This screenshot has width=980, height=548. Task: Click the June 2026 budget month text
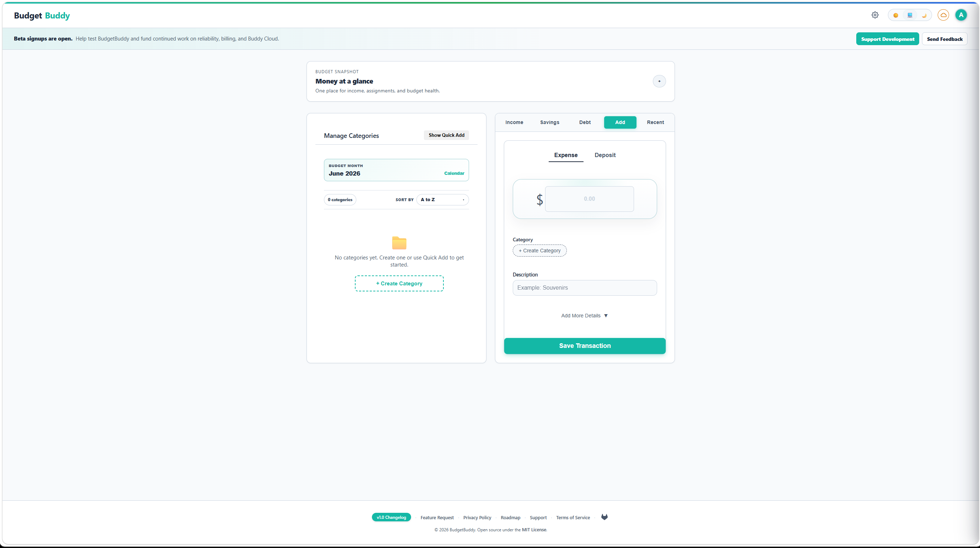pos(344,174)
